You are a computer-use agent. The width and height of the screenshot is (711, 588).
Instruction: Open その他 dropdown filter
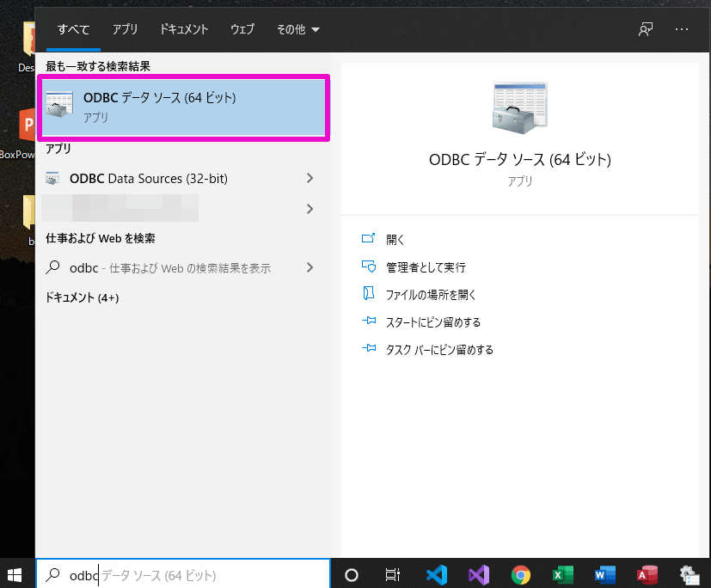(x=298, y=29)
